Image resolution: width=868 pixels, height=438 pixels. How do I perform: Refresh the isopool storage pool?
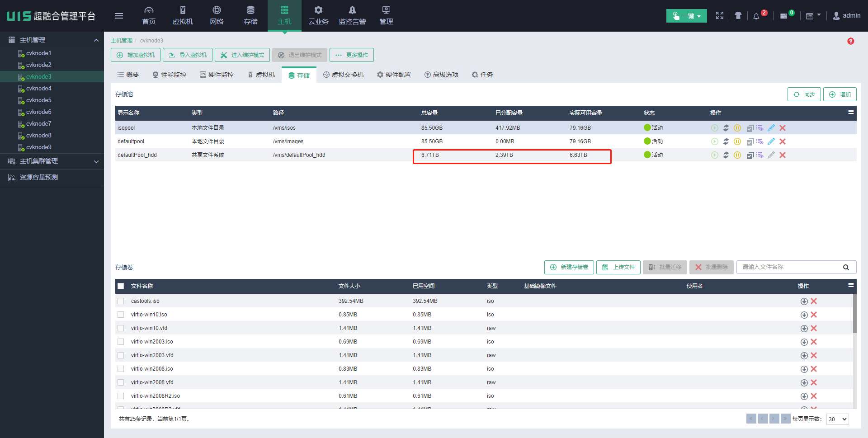click(726, 128)
